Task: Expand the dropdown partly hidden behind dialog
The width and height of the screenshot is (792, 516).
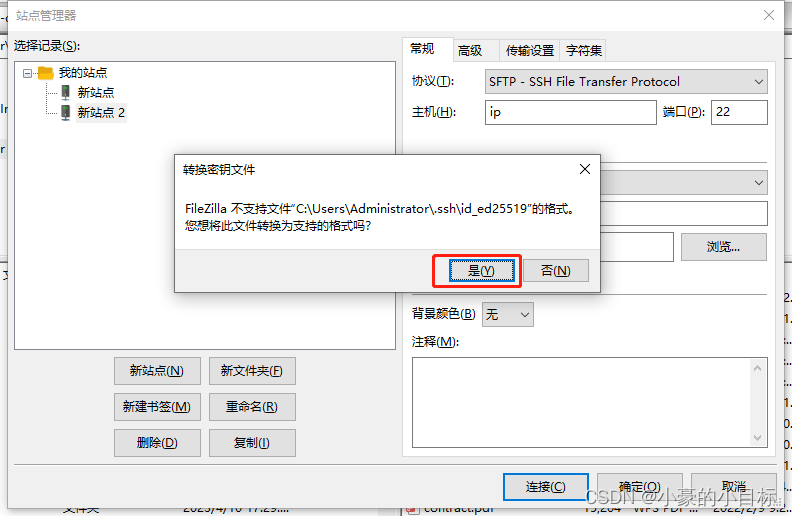Action: [x=684, y=182]
